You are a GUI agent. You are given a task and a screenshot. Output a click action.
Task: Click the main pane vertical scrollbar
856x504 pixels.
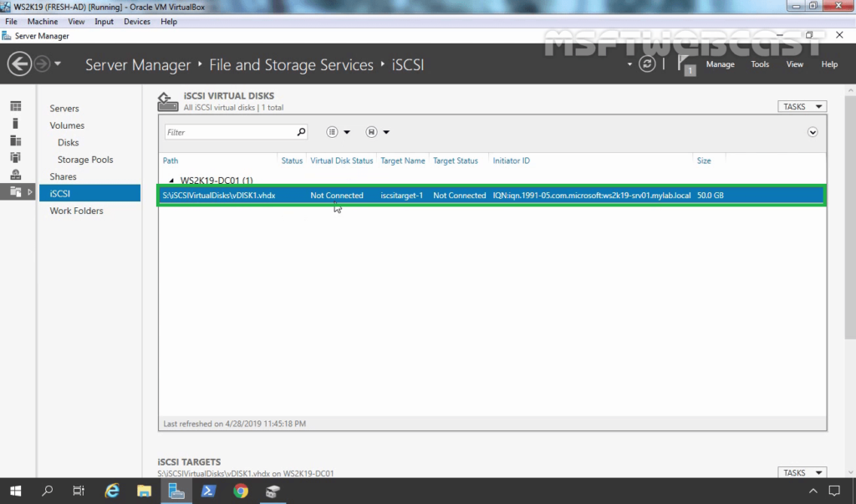click(x=850, y=218)
